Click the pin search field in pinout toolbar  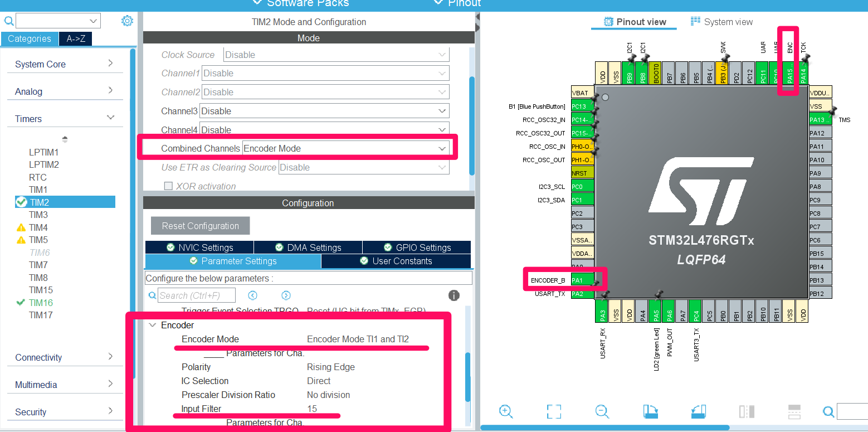pyautogui.click(x=852, y=411)
